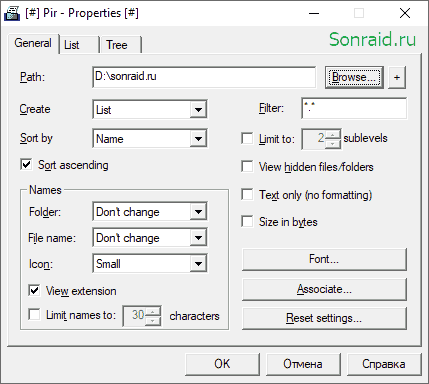Viewport: 429px width, 384px height.
Task: Decrease the name character limit spinner
Action: tap(153, 320)
